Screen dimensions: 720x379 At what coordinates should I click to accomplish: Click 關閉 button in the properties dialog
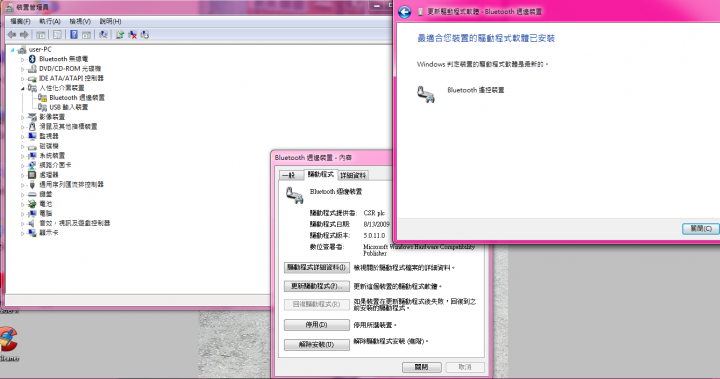point(422,367)
